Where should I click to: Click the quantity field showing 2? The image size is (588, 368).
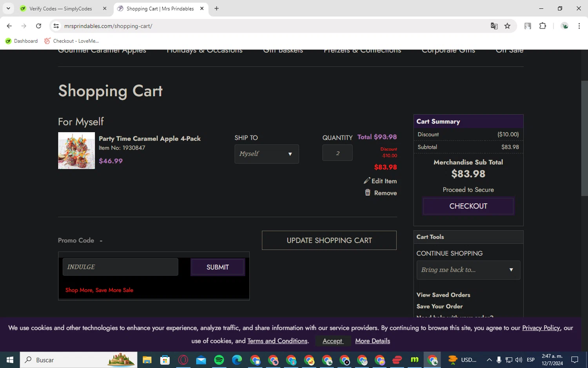coord(337,153)
